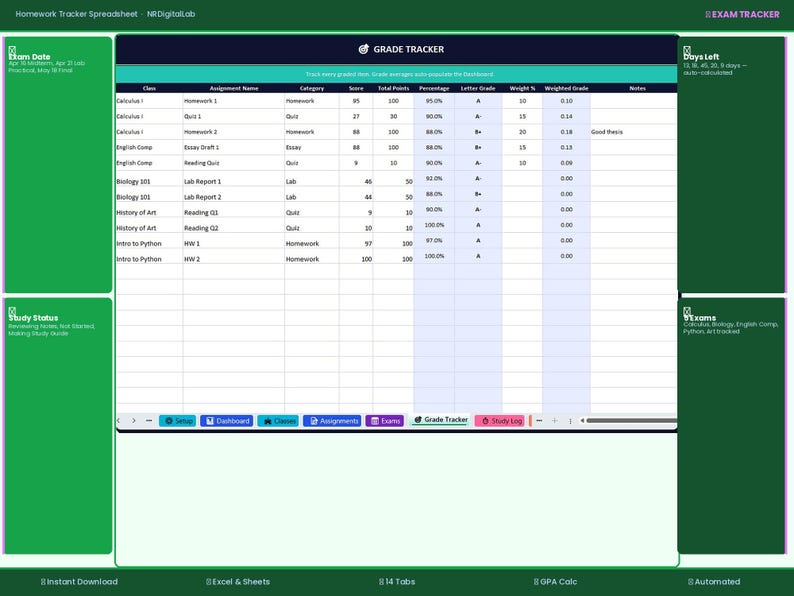Open the Setup sheet tab
The width and height of the screenshot is (794, 596).
point(178,421)
